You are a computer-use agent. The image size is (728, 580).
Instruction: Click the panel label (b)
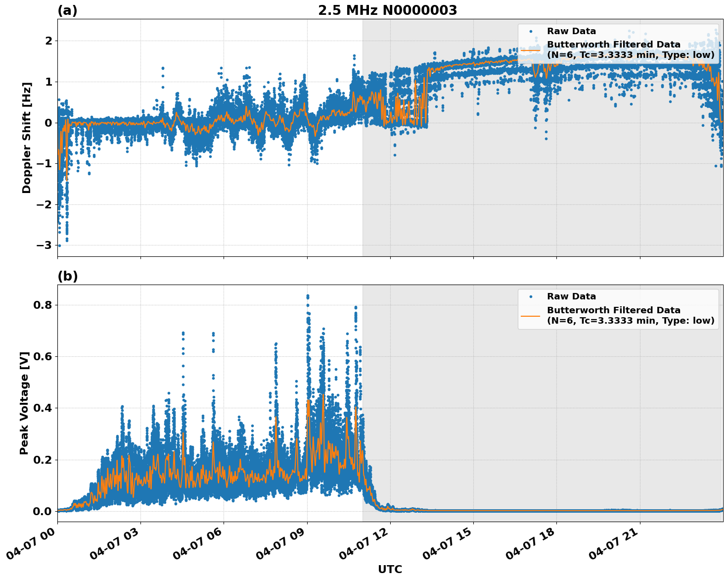tap(67, 276)
